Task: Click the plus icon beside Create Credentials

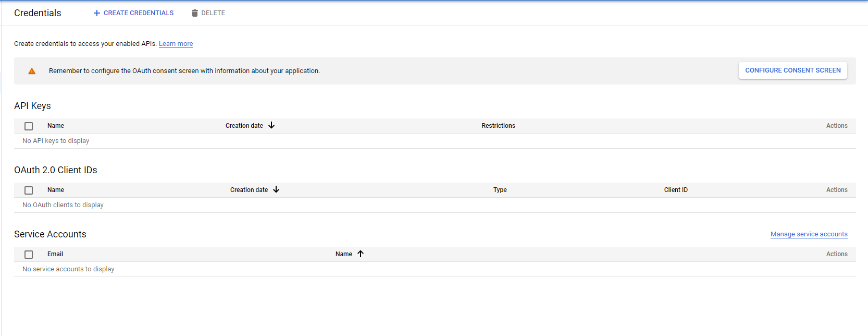Action: pyautogui.click(x=96, y=13)
